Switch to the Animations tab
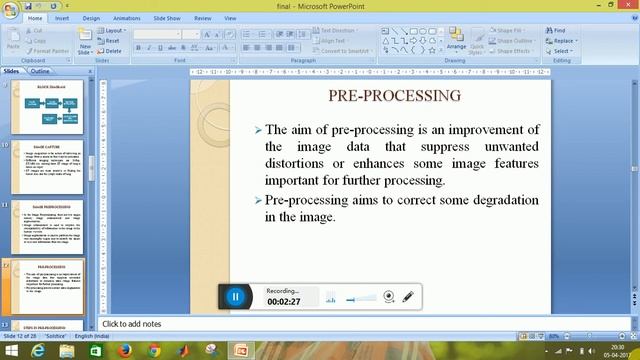The image size is (640, 360). coord(127,18)
